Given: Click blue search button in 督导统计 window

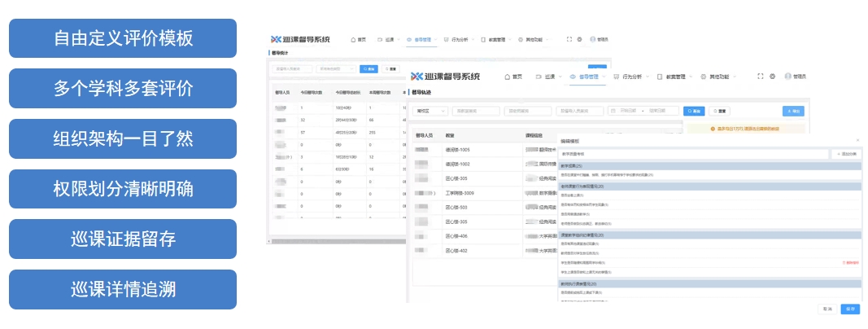Looking at the screenshot, I should tap(369, 69).
